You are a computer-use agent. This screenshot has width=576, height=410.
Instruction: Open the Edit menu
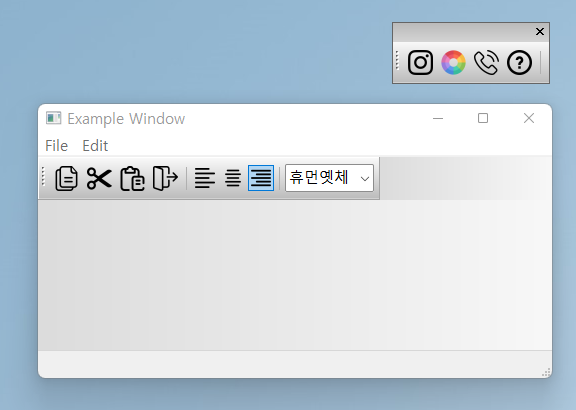[x=95, y=146]
